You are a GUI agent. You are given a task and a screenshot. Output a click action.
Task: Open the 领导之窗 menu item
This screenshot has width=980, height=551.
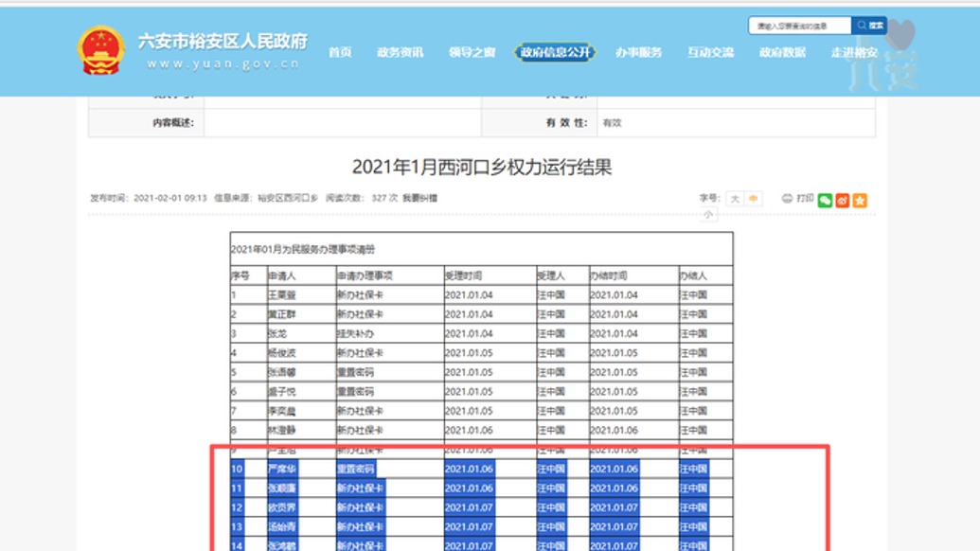coord(472,52)
